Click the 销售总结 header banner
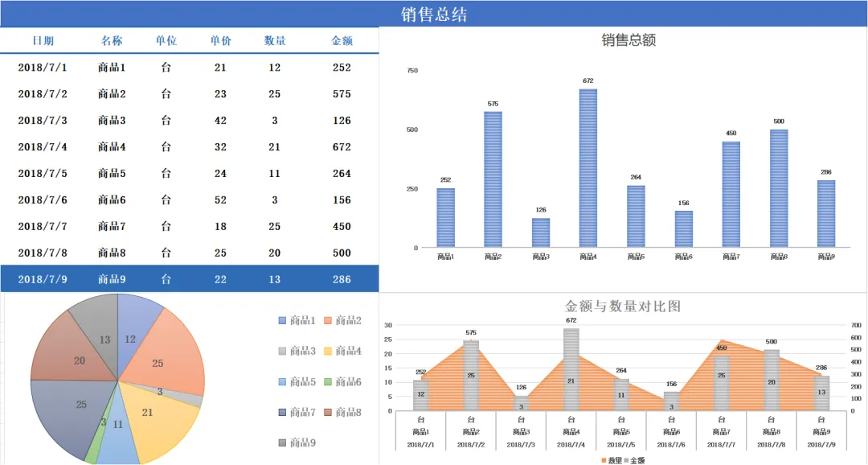This screenshot has height=465, width=868. [x=434, y=13]
